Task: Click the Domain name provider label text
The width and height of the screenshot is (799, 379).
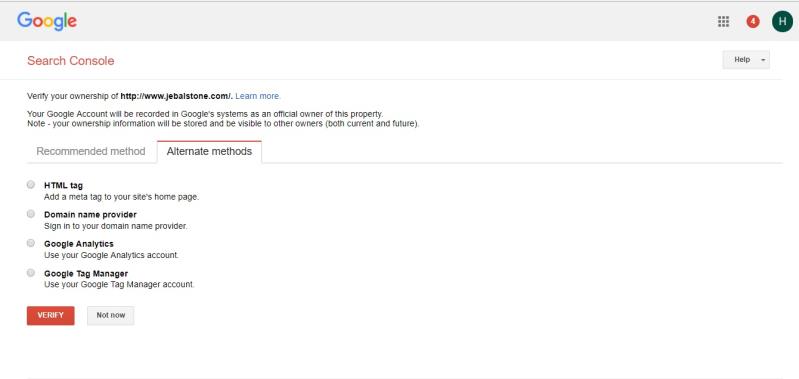Action: [x=90, y=214]
